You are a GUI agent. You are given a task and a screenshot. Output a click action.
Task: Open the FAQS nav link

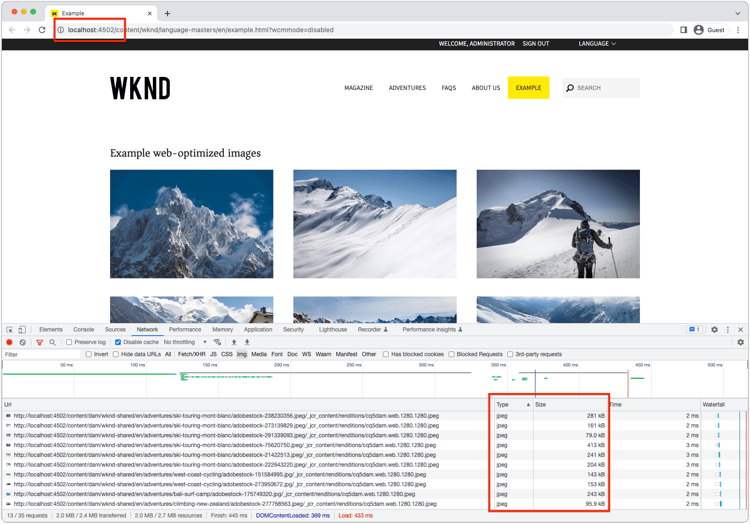449,88
